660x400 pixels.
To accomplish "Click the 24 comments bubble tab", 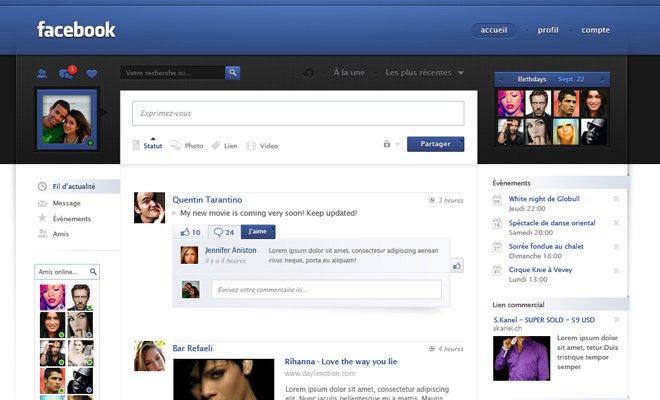I will coord(224,232).
